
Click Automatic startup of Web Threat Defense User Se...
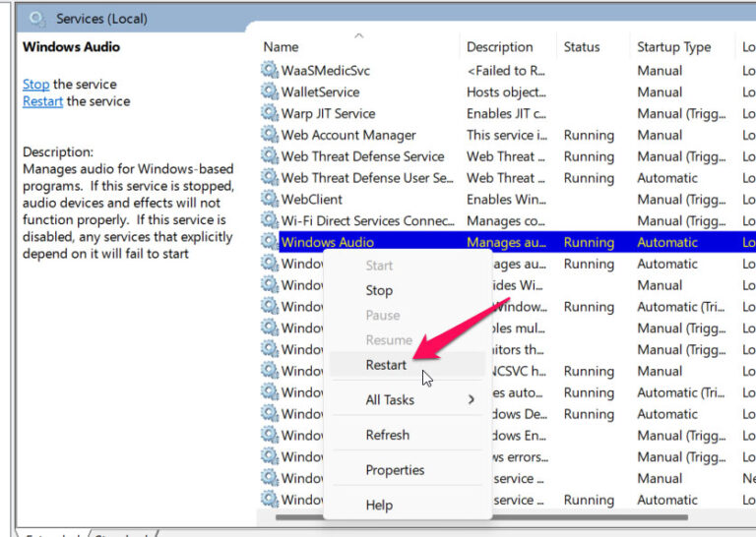click(x=667, y=178)
